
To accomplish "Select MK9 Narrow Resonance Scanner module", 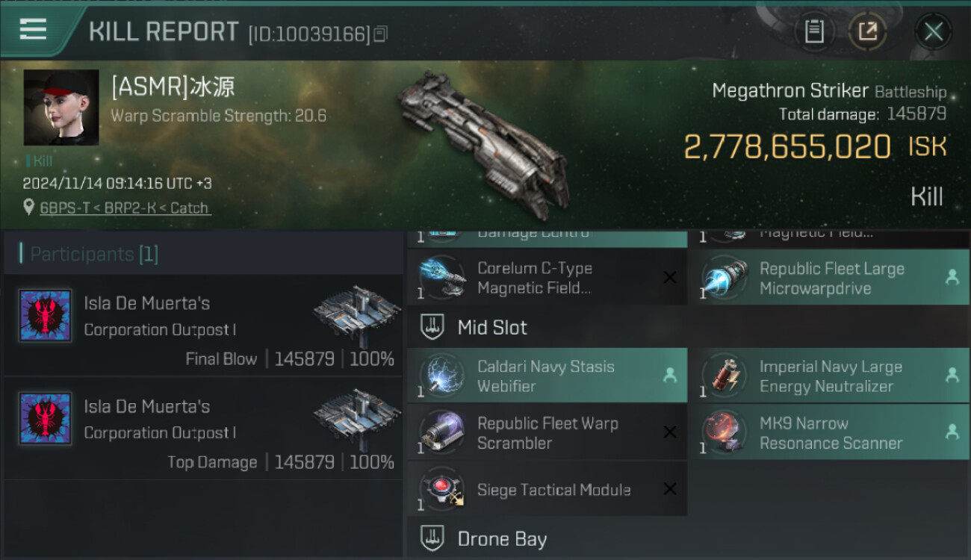I will (x=829, y=432).
